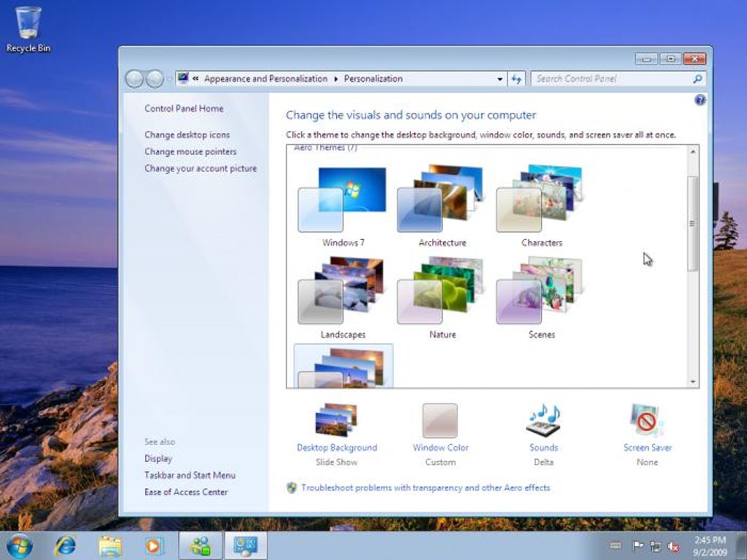This screenshot has height=560, width=747.
Task: Open the Display link under See also
Action: pyautogui.click(x=158, y=458)
